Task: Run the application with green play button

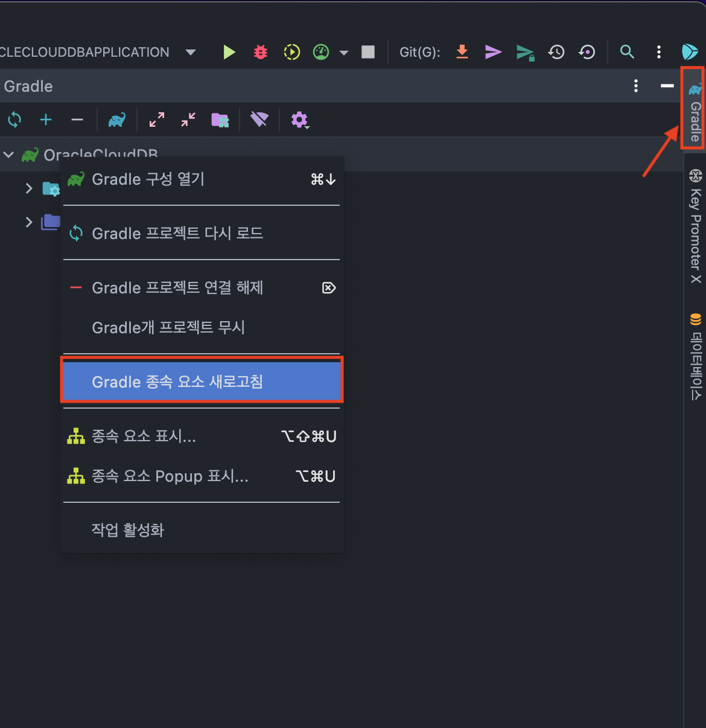Action: pyautogui.click(x=229, y=52)
